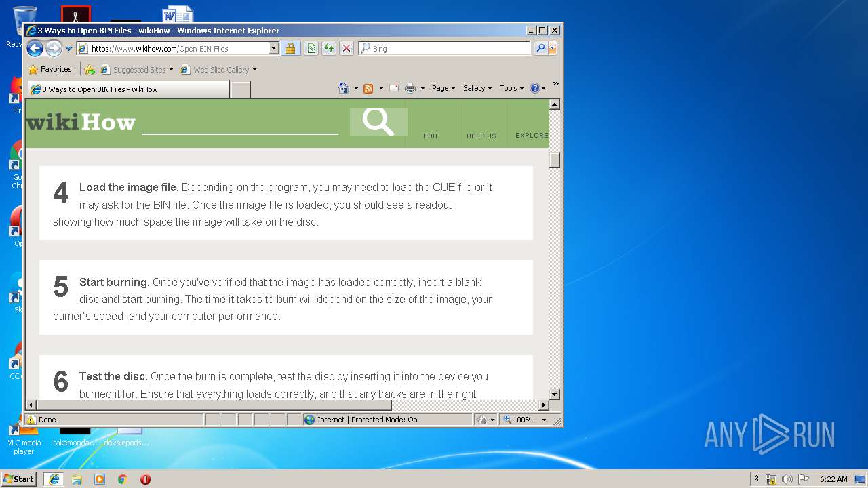Click the wikiHow logo
This screenshot has height=488, width=868.
point(81,123)
